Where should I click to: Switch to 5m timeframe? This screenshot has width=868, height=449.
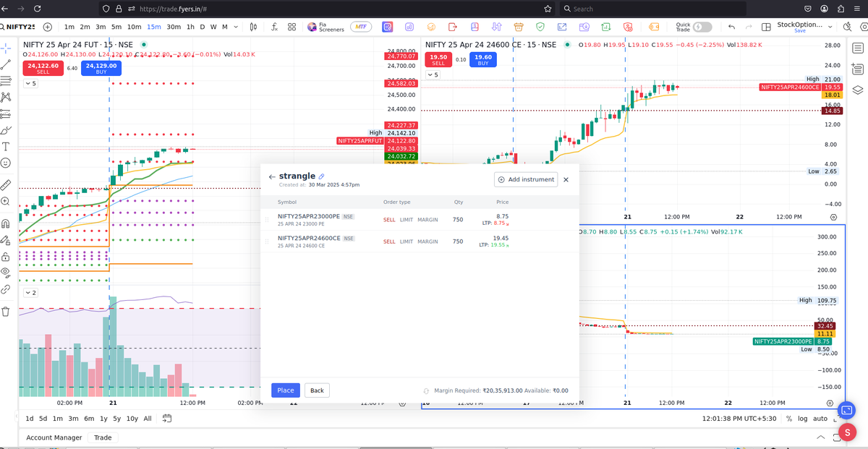coord(117,27)
